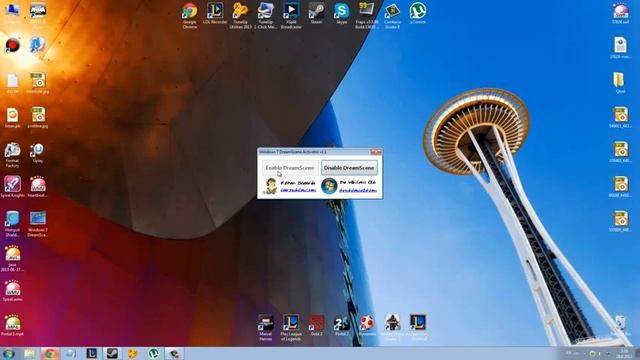Select the Portal 2 game shortcut
This screenshot has height=360, width=640.
pos(342,325)
